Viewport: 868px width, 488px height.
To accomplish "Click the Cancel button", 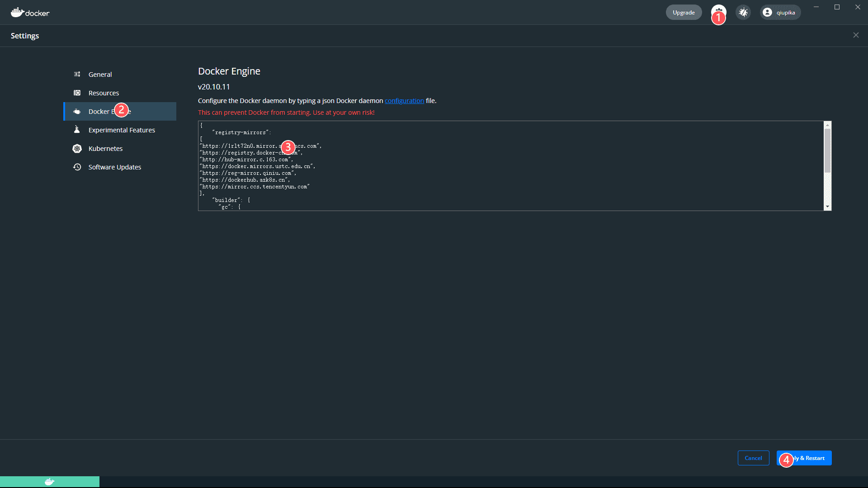I will (753, 458).
